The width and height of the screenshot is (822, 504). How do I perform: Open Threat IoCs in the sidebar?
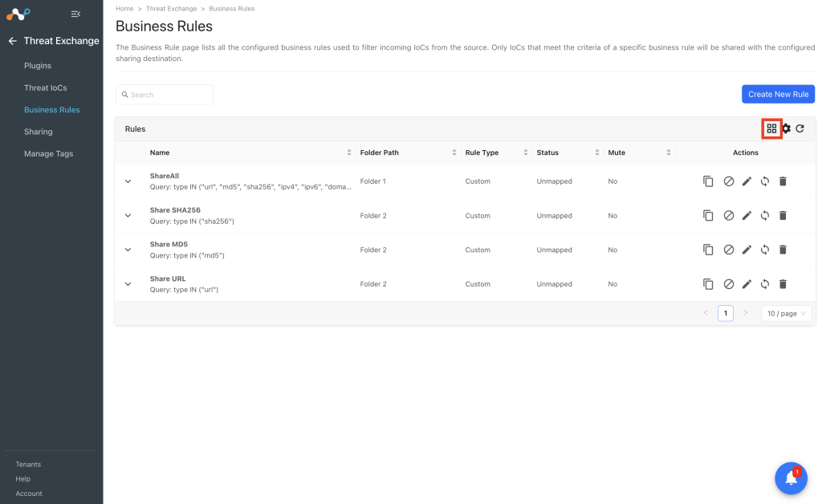[46, 87]
